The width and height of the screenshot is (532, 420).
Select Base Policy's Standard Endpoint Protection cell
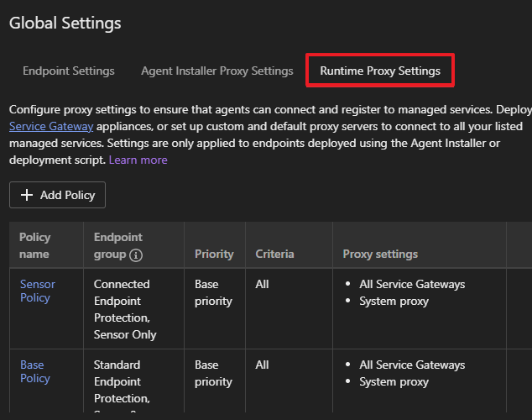[122, 381]
